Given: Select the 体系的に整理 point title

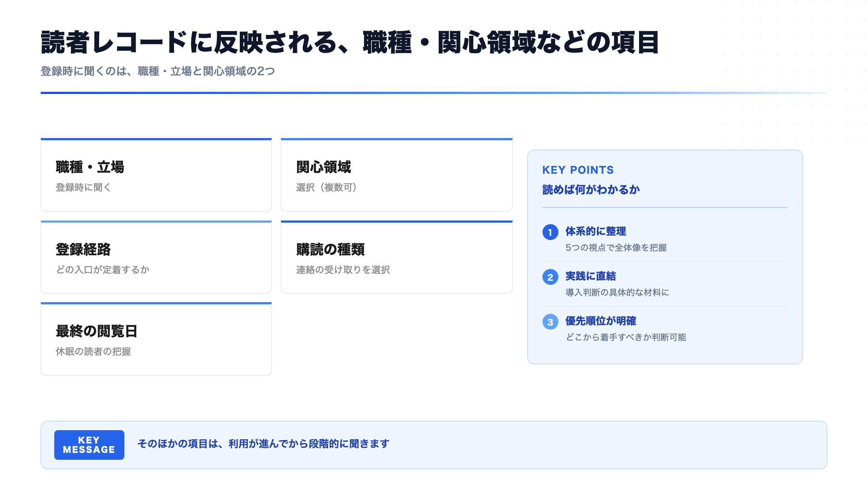Looking at the screenshot, I should 596,231.
